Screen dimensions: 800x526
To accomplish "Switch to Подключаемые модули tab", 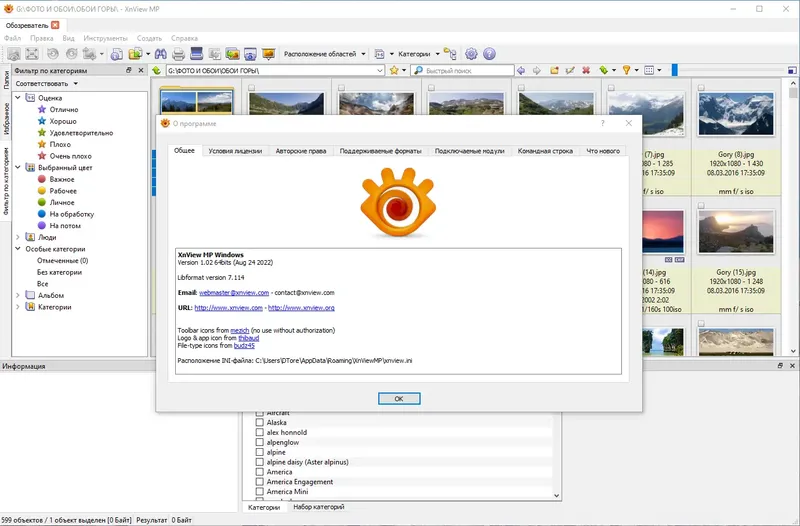I will (x=469, y=151).
